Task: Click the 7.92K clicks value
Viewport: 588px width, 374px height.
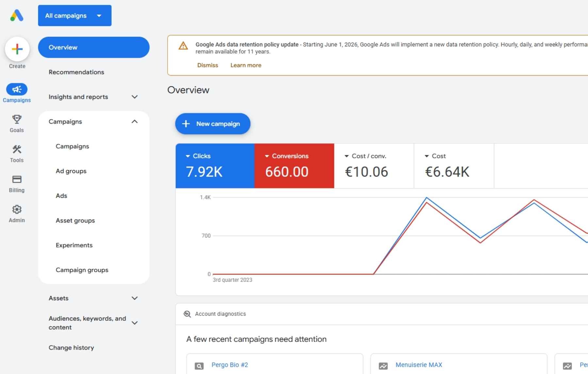Action: [204, 172]
